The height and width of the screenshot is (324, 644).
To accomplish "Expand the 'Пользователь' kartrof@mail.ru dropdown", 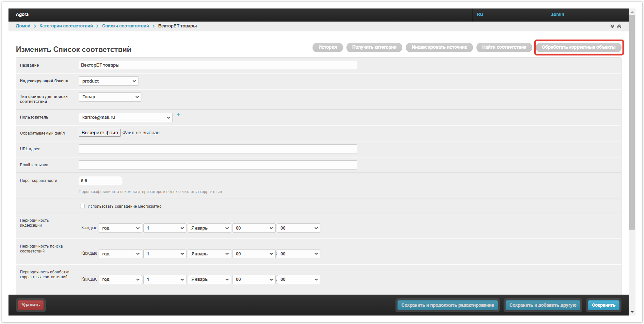I will 125,118.
